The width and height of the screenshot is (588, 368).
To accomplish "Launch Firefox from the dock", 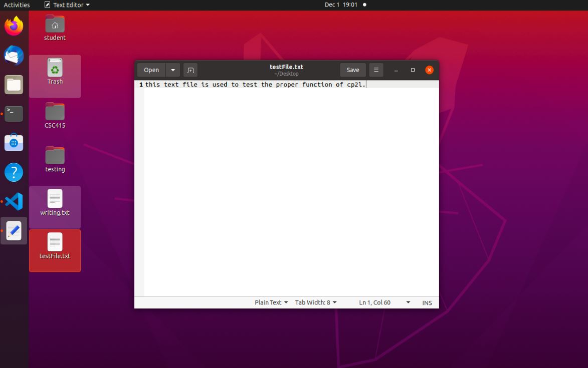I will 14,26.
